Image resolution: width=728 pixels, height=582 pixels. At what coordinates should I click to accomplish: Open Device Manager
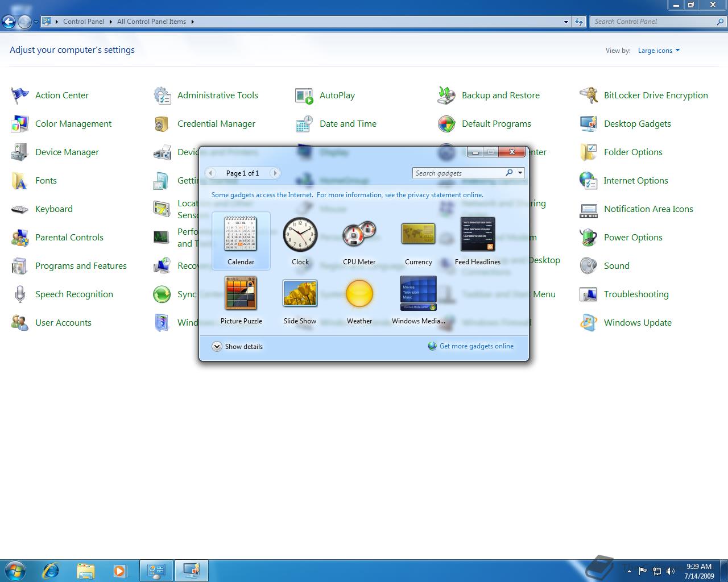click(55, 152)
